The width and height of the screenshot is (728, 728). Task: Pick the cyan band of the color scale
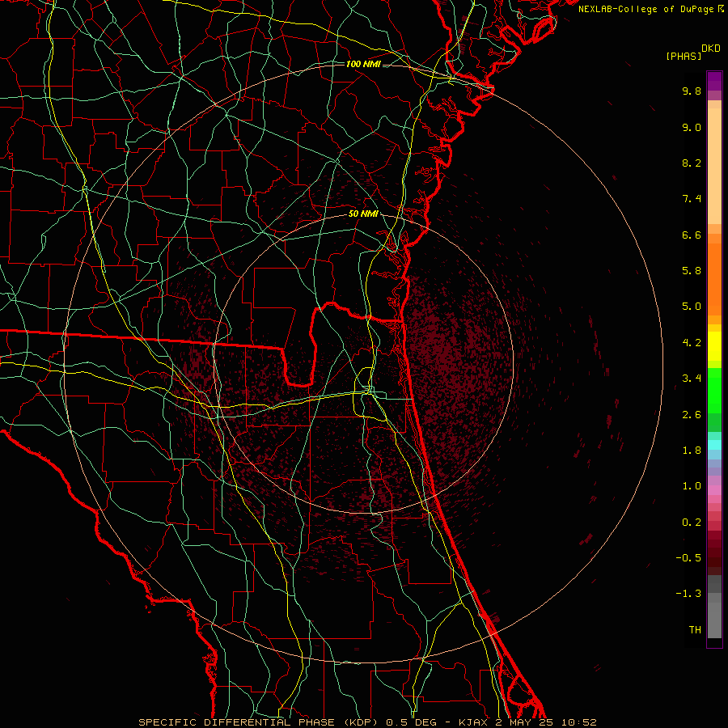point(714,444)
